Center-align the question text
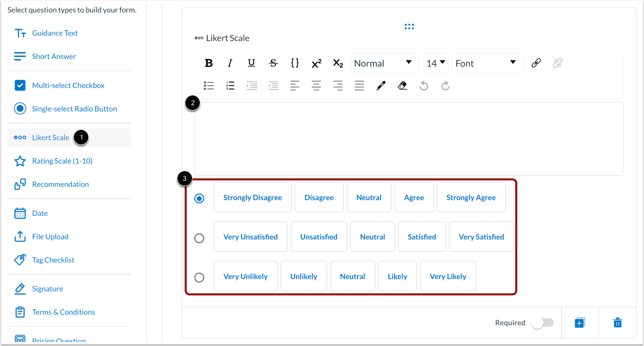The image size is (644, 346). point(316,85)
